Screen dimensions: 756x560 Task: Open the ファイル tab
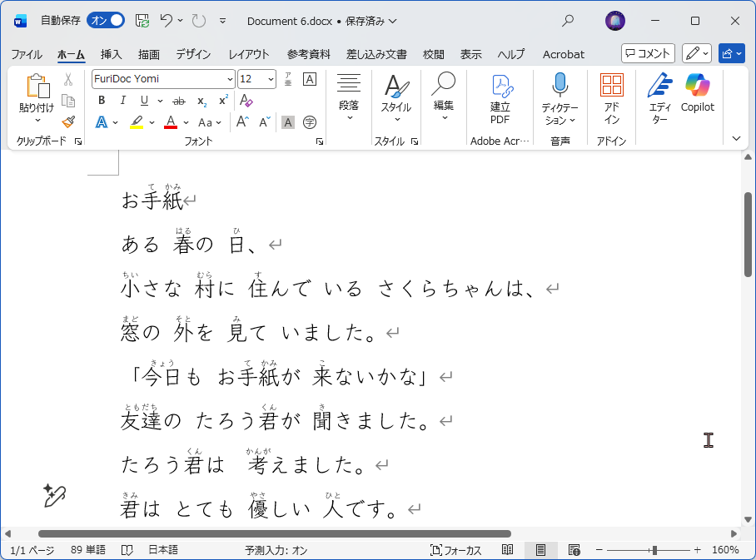(27, 54)
